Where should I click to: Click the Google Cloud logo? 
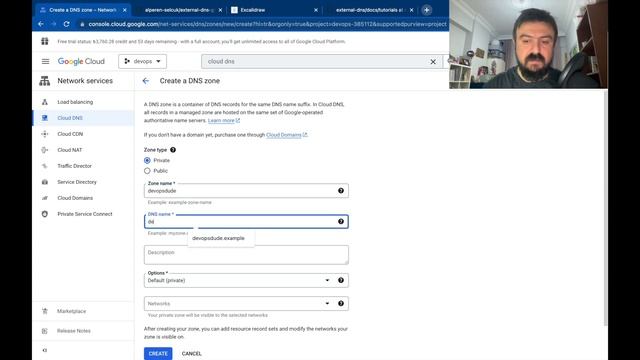click(81, 61)
